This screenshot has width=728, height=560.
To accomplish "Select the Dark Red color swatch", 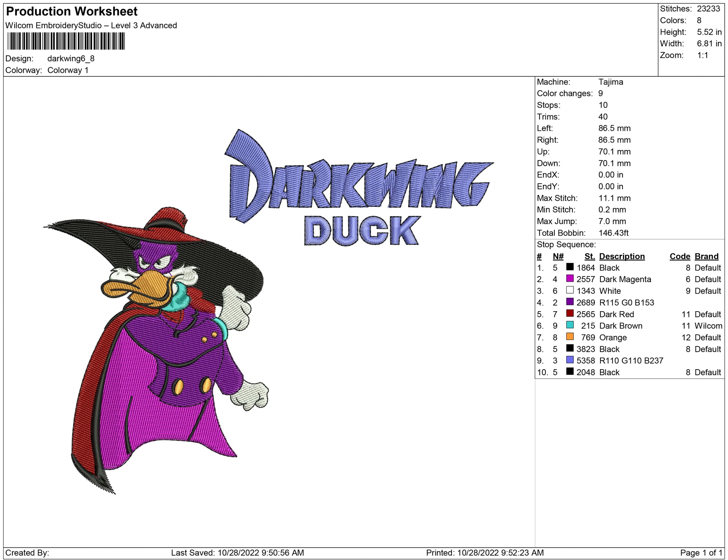I will coord(570,313).
